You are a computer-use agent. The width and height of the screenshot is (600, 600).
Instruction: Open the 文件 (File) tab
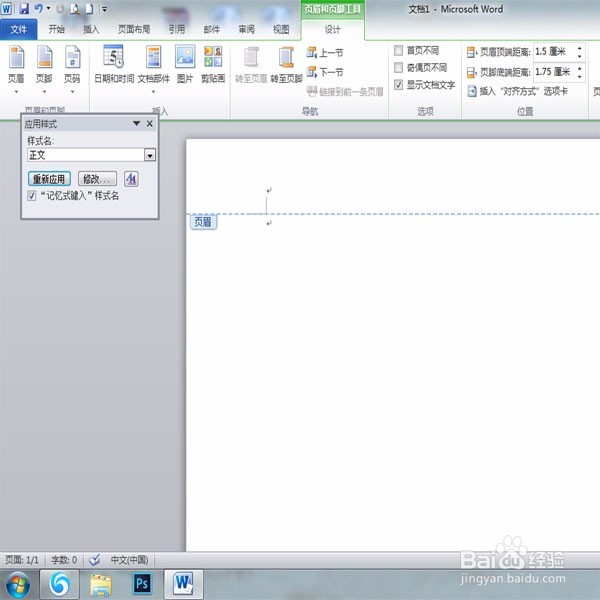click(18, 29)
